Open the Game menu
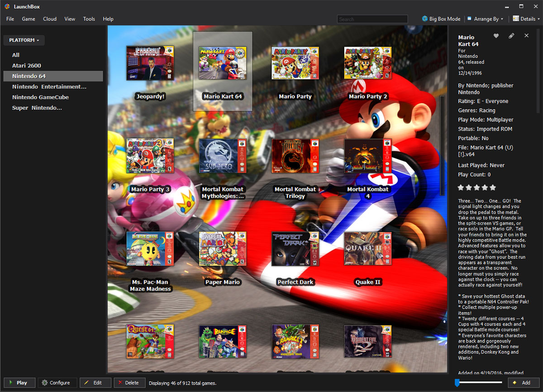The width and height of the screenshot is (543, 392). tap(29, 19)
